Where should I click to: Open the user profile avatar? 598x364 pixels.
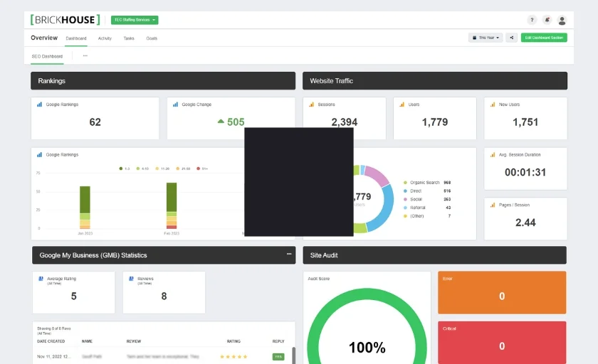click(562, 20)
